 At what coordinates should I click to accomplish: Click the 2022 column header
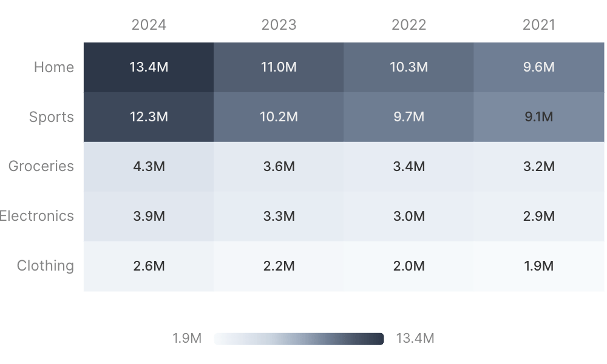[409, 25]
